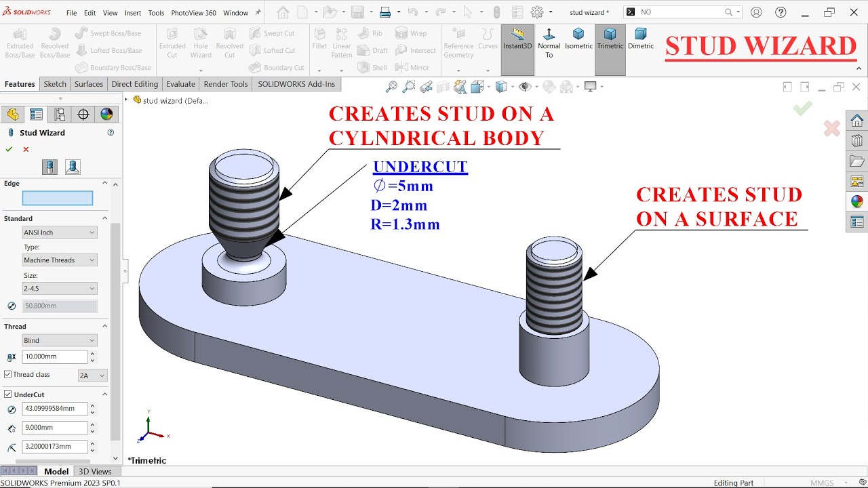Open the Appearances color ball task pane
The height and width of the screenshot is (488, 868).
point(857,202)
